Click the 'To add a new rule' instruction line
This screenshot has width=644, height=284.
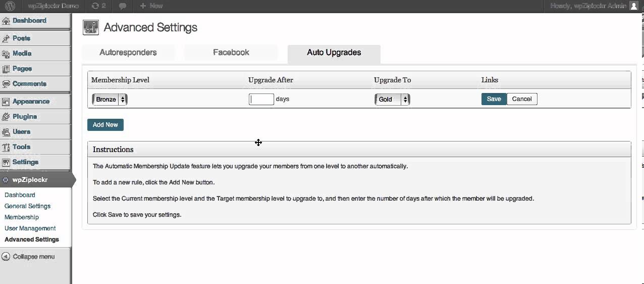153,182
